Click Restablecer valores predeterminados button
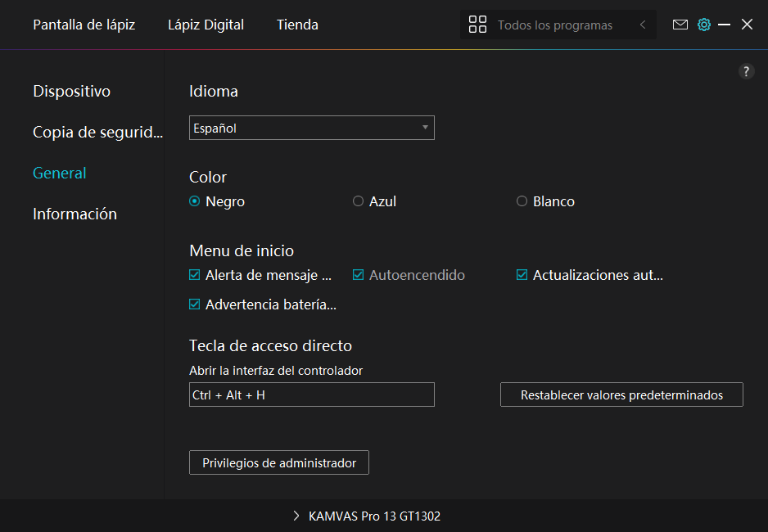 coord(621,394)
